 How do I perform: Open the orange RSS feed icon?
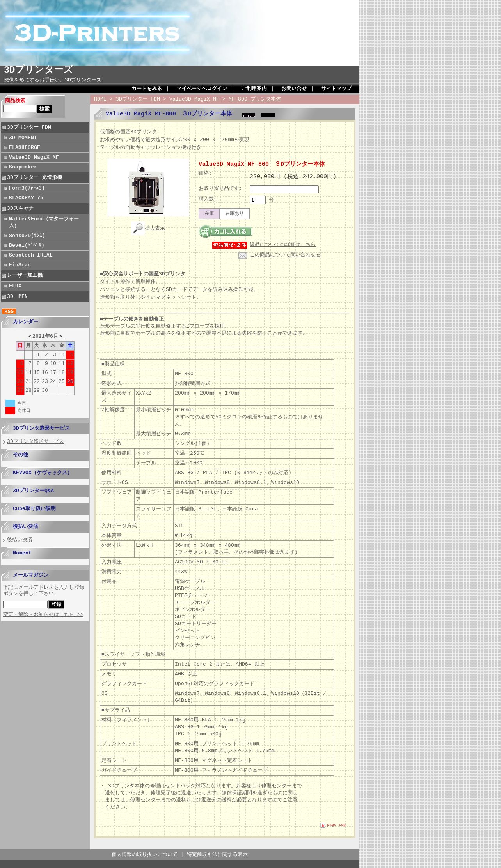[x=9, y=311]
